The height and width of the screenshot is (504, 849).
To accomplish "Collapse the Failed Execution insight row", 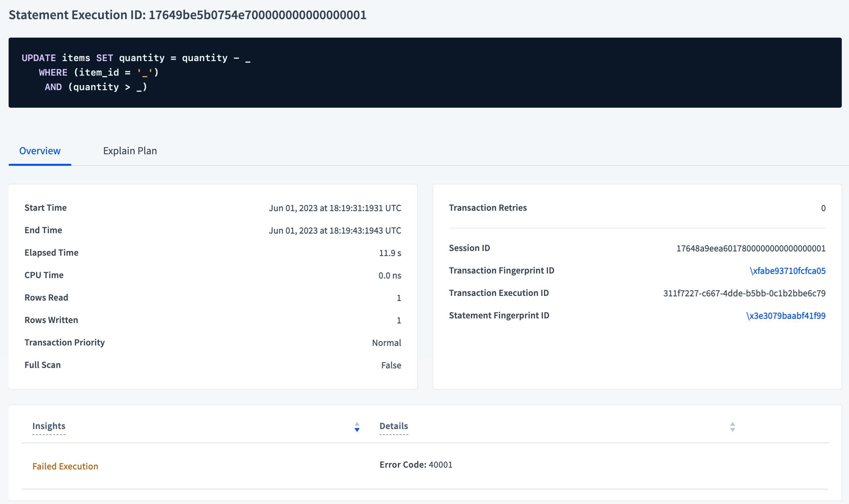I will [65, 466].
